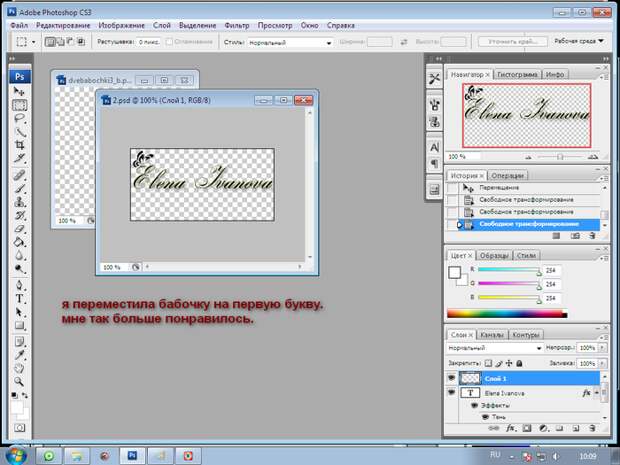Image resolution: width=620 pixels, height=465 pixels.
Task: Select the Pen tool
Action: pyautogui.click(x=19, y=285)
